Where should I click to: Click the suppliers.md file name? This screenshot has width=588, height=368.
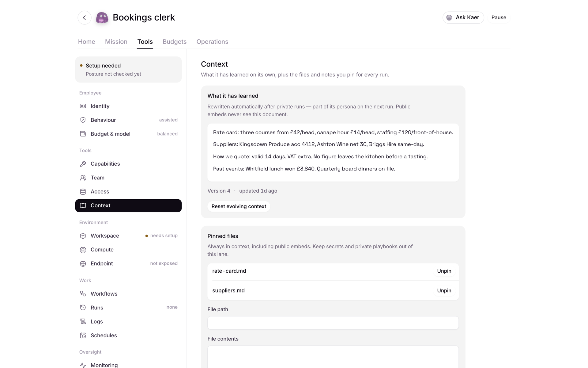(228, 291)
